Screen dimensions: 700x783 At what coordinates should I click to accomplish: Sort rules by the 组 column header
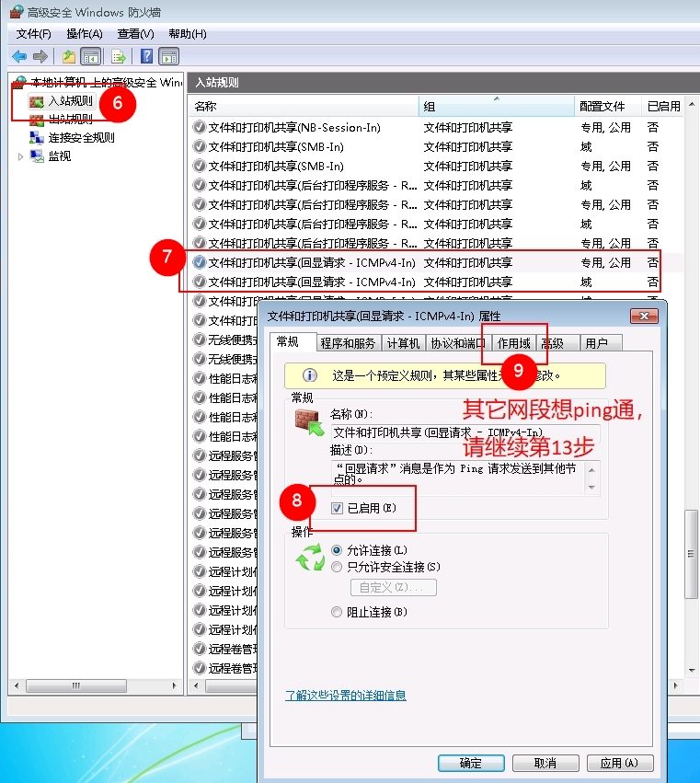(x=497, y=107)
